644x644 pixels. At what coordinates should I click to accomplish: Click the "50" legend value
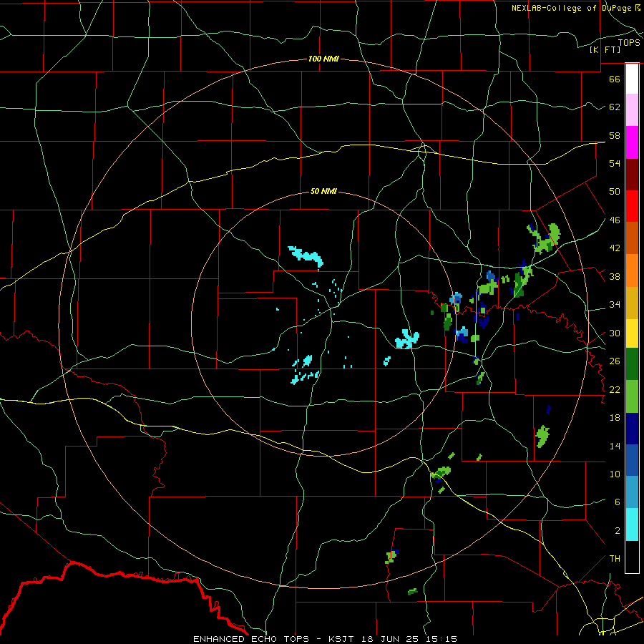[615, 192]
